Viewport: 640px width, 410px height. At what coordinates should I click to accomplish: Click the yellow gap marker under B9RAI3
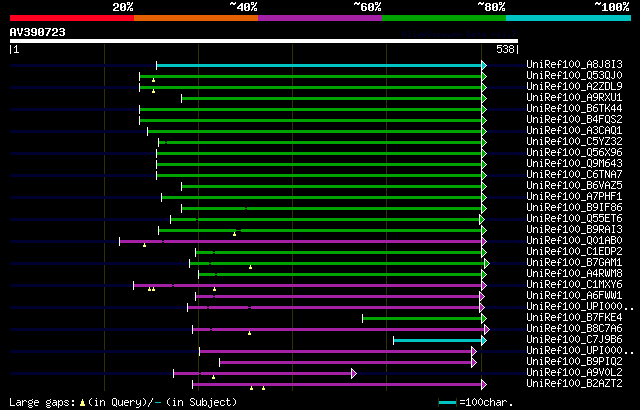(x=234, y=234)
